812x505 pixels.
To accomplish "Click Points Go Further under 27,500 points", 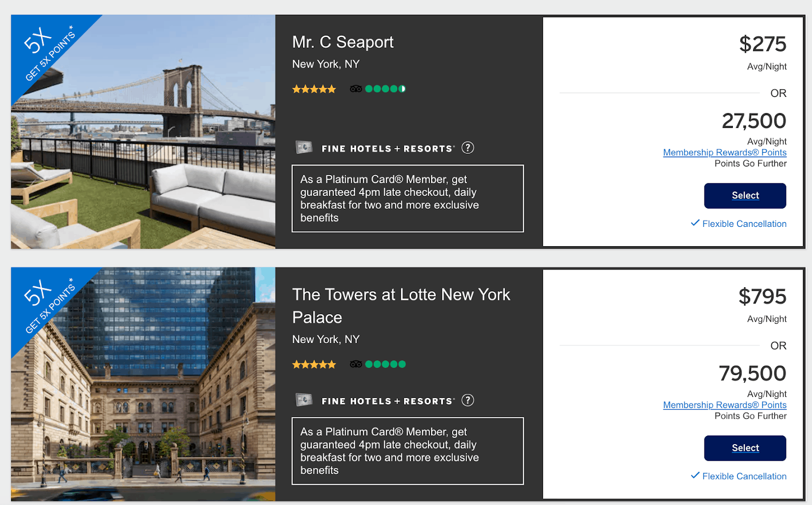I will pos(751,163).
